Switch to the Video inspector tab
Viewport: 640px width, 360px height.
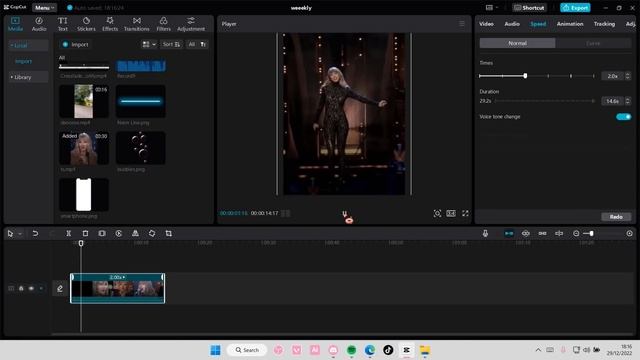point(486,24)
